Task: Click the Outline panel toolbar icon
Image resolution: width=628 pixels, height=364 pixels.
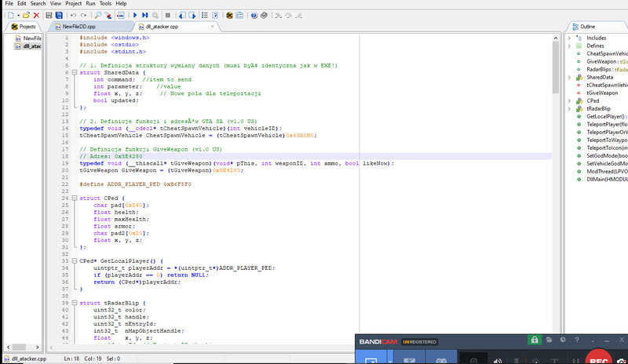Action: [239, 15]
